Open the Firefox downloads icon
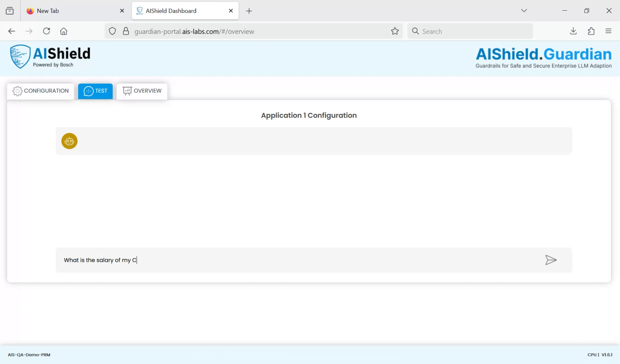620x364 pixels. (573, 31)
